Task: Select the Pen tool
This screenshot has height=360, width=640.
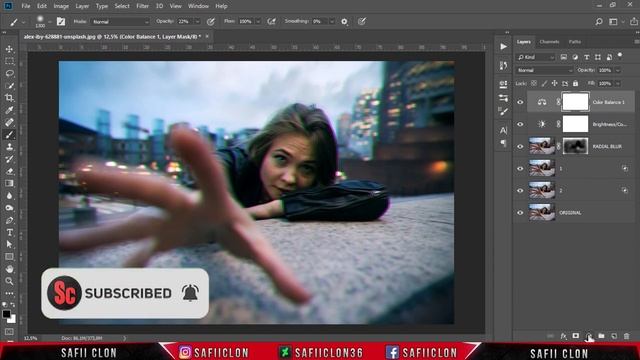Action: point(9,220)
